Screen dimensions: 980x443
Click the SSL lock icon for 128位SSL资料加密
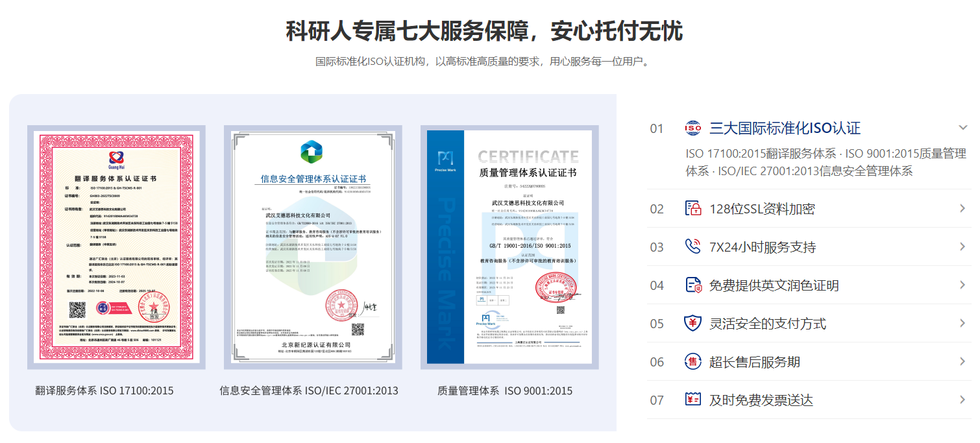(693, 208)
